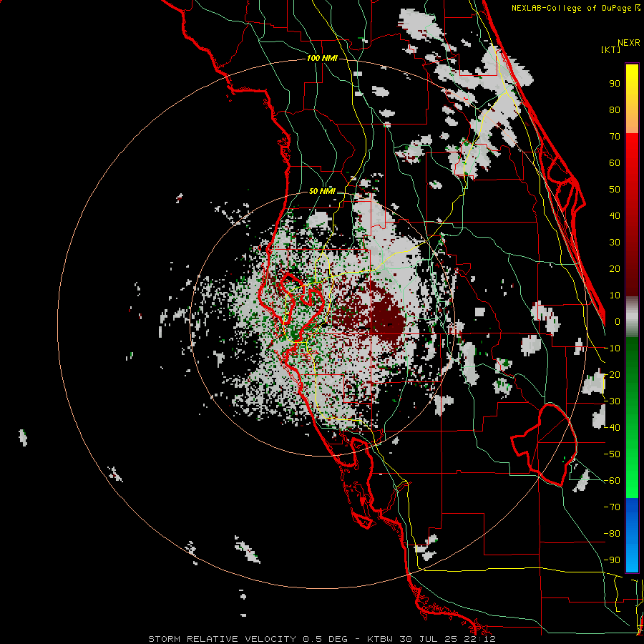Click the -70 value on the color scale
Screen dimensions: 644x644
[612, 507]
